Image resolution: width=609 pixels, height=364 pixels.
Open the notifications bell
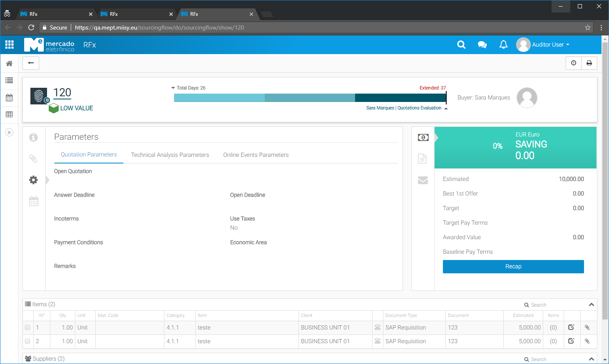(x=503, y=45)
